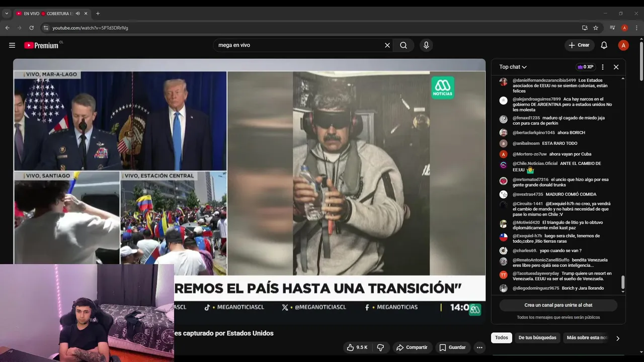The height and width of the screenshot is (362, 644).
Task: Open more video actions ellipsis button
Action: 479,347
